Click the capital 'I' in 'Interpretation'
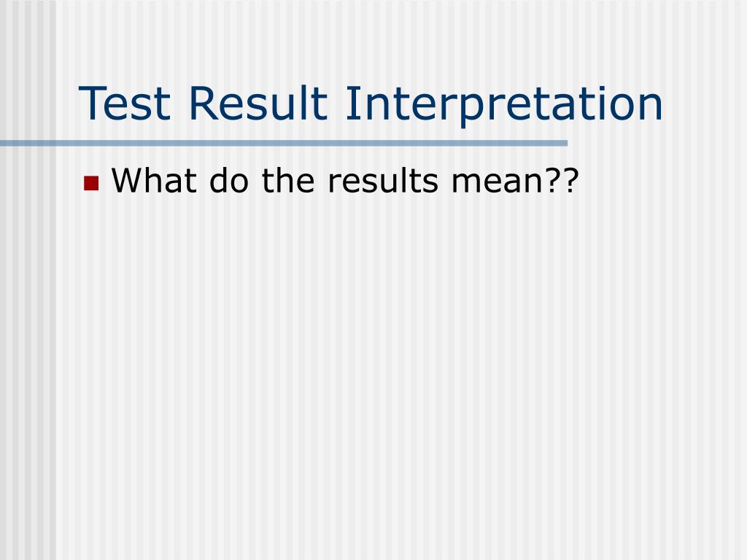This screenshot has height=560, width=747. pyautogui.click(x=349, y=103)
